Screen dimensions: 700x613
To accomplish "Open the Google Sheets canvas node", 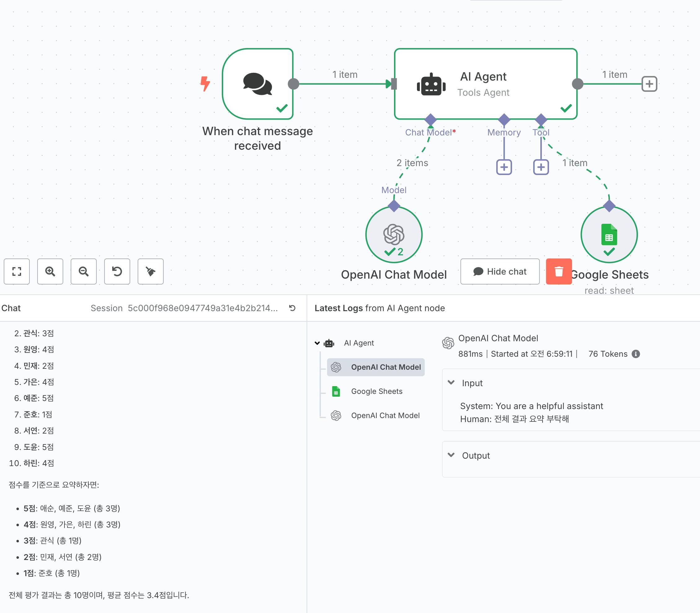I will [x=609, y=235].
